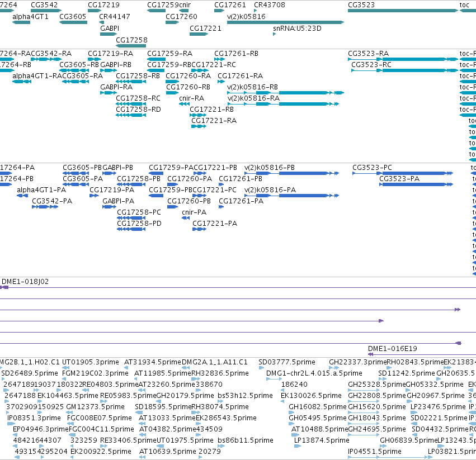Select the v(2)k05816-PB protein feature
This screenshot has width=476, height=460.
point(292,173)
